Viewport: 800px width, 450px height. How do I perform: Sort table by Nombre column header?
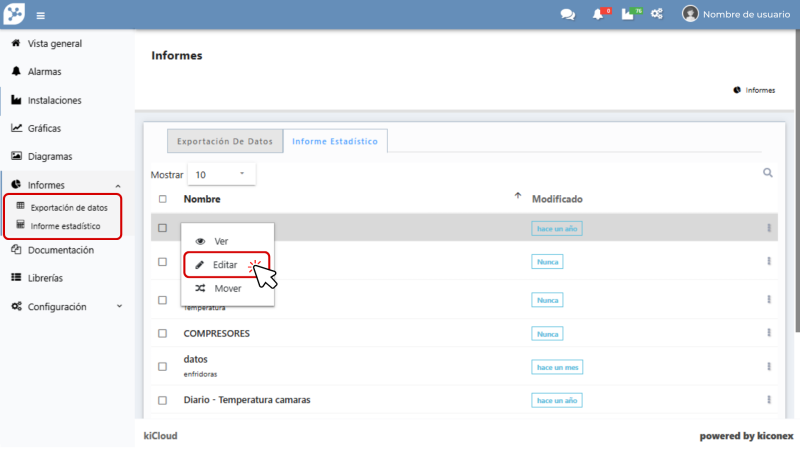pos(203,199)
